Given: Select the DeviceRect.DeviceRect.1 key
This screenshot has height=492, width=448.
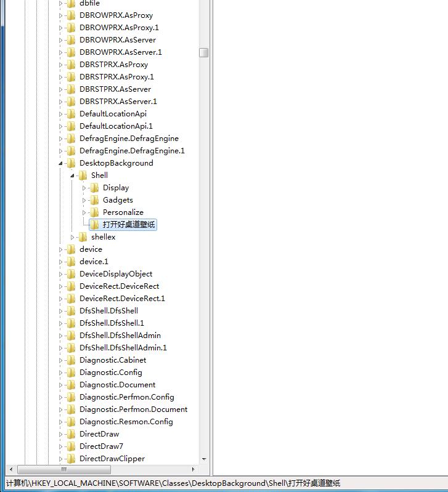Looking at the screenshot, I should tap(122, 299).
